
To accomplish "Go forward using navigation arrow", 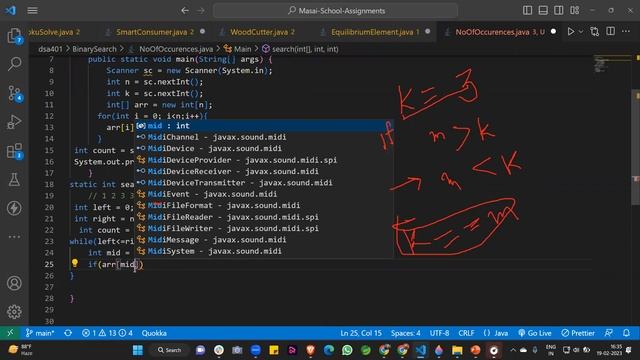I will click(201, 11).
